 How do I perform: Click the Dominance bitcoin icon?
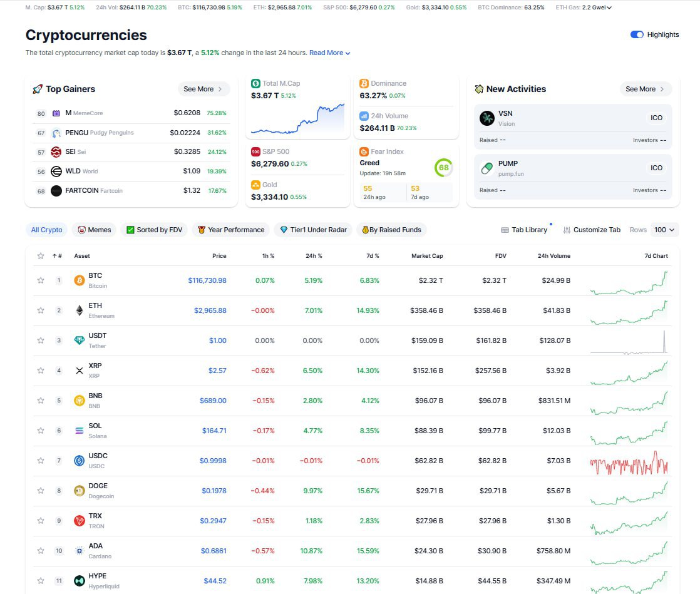pos(364,83)
